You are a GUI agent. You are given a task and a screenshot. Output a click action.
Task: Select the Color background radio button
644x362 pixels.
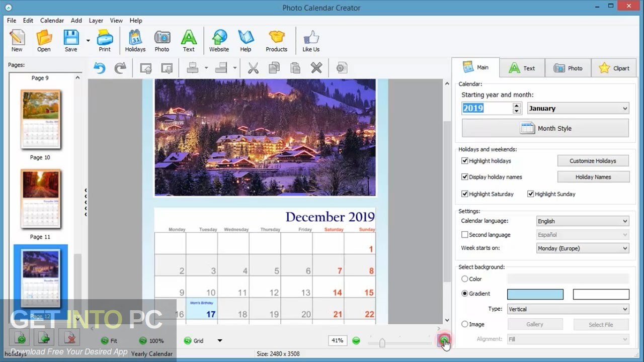pos(465,279)
